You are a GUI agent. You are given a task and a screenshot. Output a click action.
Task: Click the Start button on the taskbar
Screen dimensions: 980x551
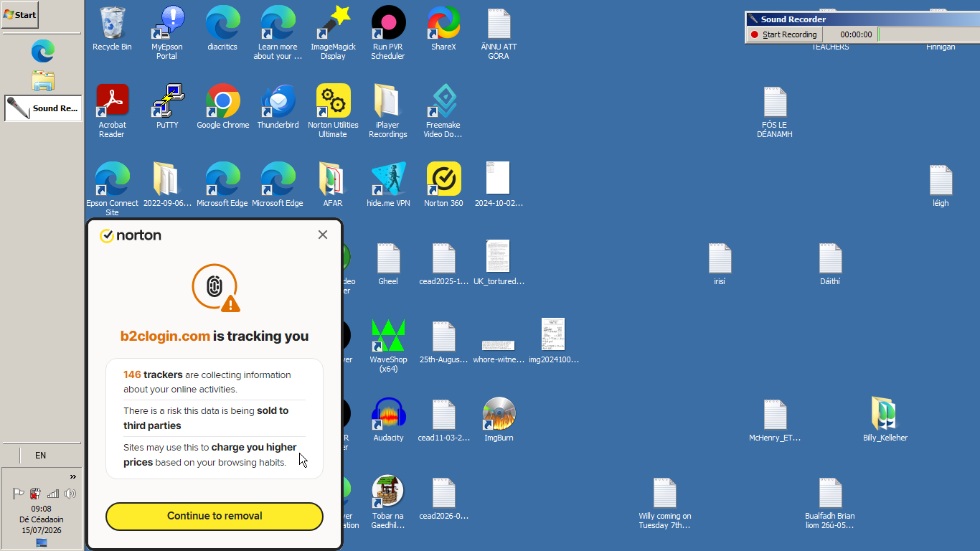coord(20,14)
